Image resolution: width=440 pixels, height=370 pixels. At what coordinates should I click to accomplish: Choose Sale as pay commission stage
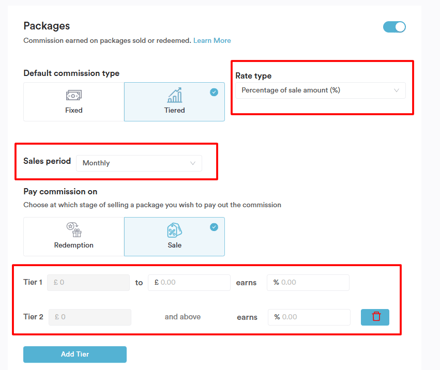(174, 237)
